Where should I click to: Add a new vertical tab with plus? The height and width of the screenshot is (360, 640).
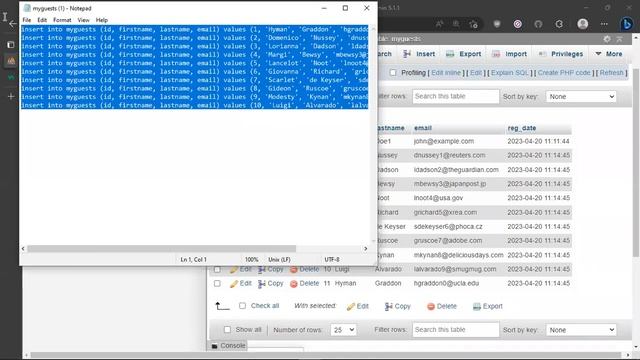(x=11, y=96)
